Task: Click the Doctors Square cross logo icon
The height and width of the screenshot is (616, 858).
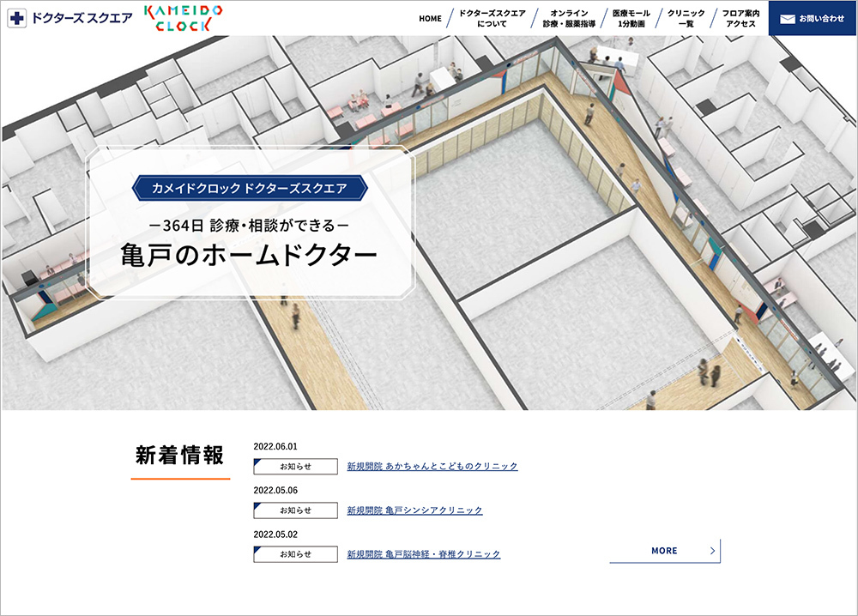Action: tap(17, 18)
